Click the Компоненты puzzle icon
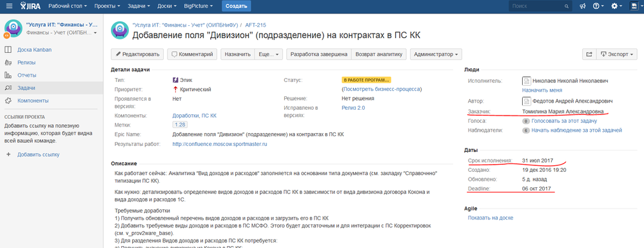The width and height of the screenshot is (644, 248). [x=8, y=101]
